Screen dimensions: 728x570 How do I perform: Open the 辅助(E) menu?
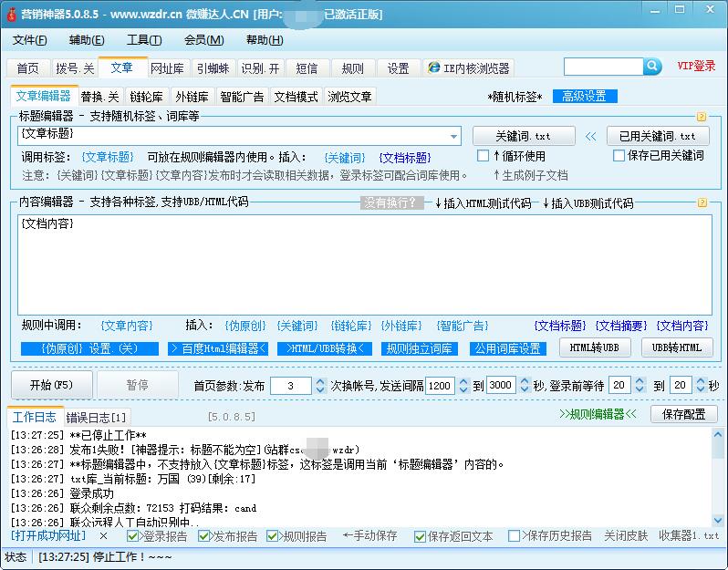click(x=87, y=40)
